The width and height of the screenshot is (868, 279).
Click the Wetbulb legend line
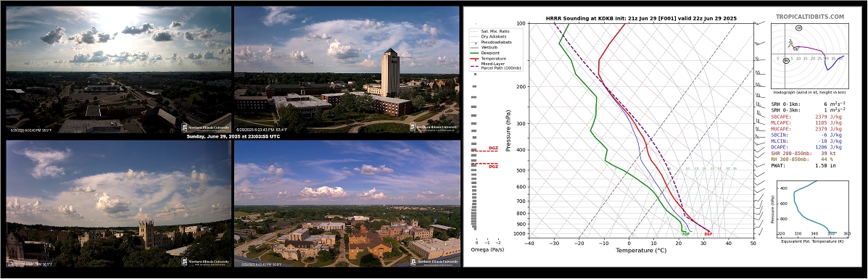coord(474,48)
